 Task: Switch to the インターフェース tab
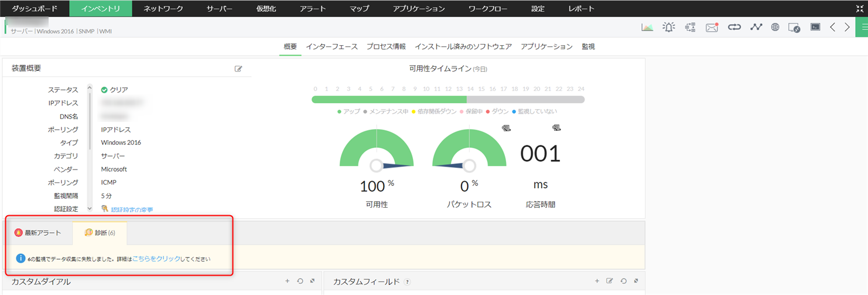tap(332, 46)
